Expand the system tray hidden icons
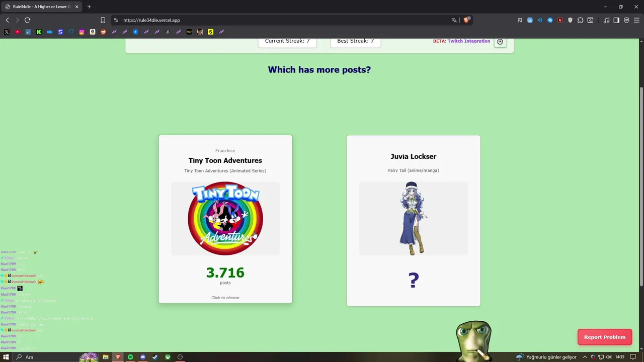This screenshot has width=644, height=362. 585,357
